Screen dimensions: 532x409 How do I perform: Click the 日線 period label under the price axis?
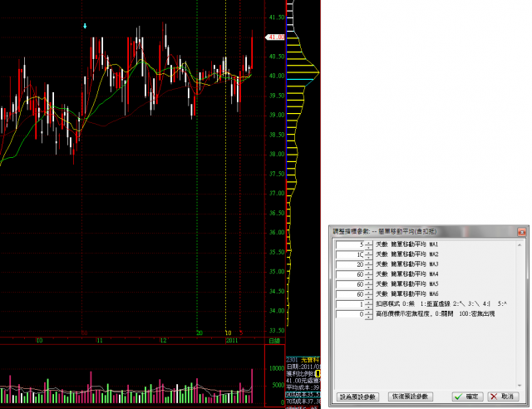click(x=274, y=341)
